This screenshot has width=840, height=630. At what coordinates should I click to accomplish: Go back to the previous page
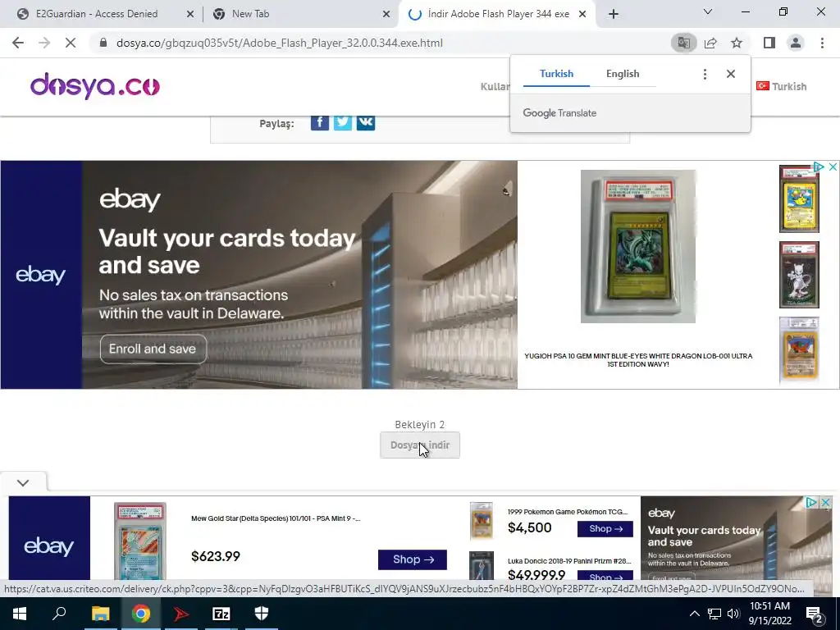coord(18,43)
